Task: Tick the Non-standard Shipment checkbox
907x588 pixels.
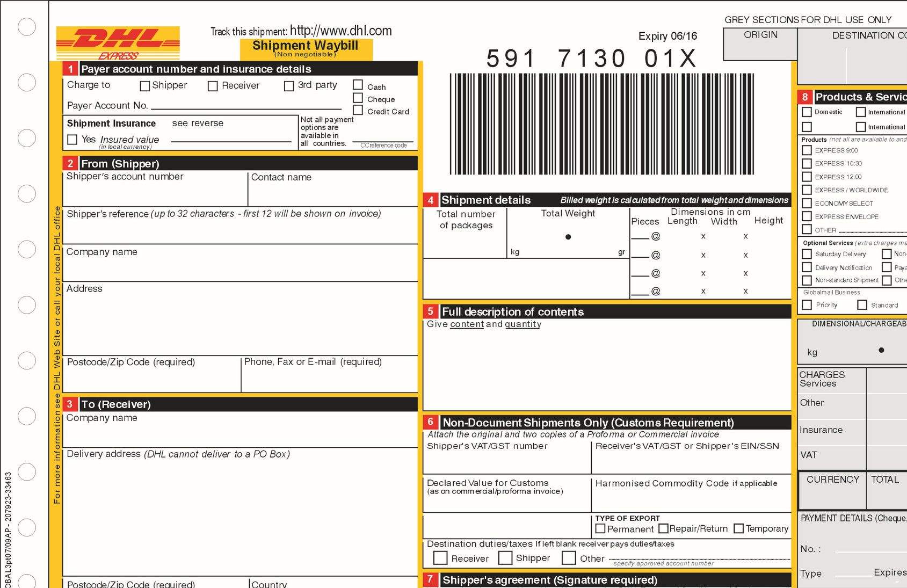Action: coord(807,280)
